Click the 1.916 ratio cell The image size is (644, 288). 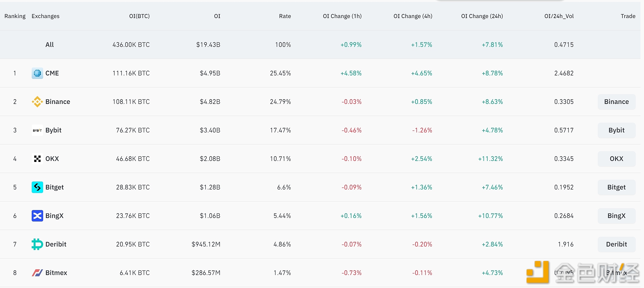coord(566,244)
